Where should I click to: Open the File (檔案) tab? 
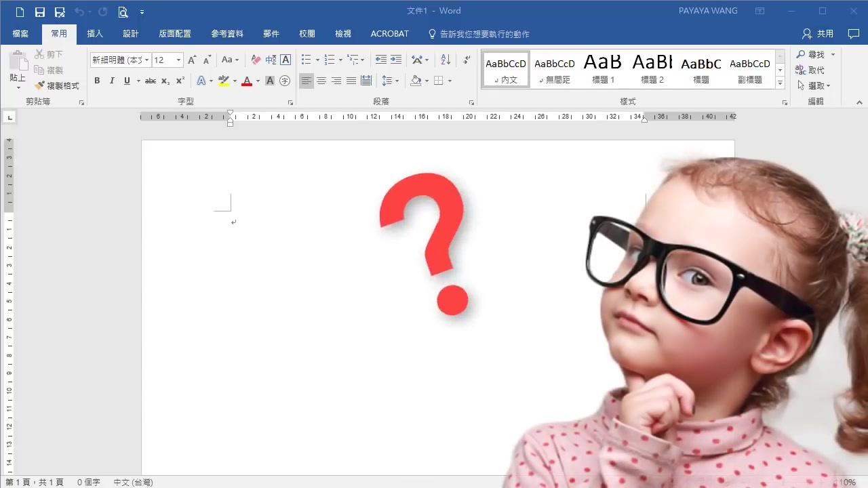(x=20, y=33)
